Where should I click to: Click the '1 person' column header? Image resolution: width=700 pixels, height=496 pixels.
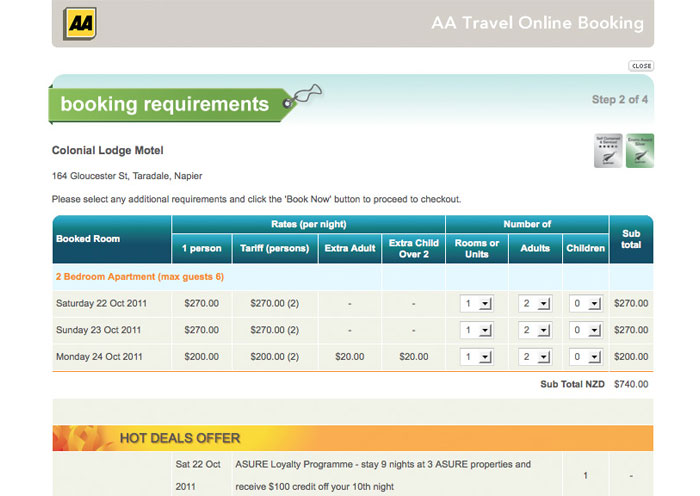point(202,249)
